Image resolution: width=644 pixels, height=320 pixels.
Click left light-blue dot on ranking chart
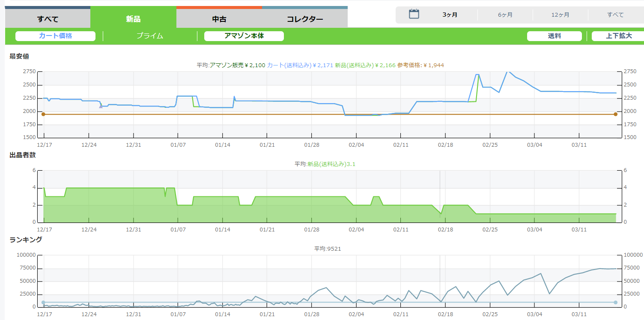[x=43, y=302]
